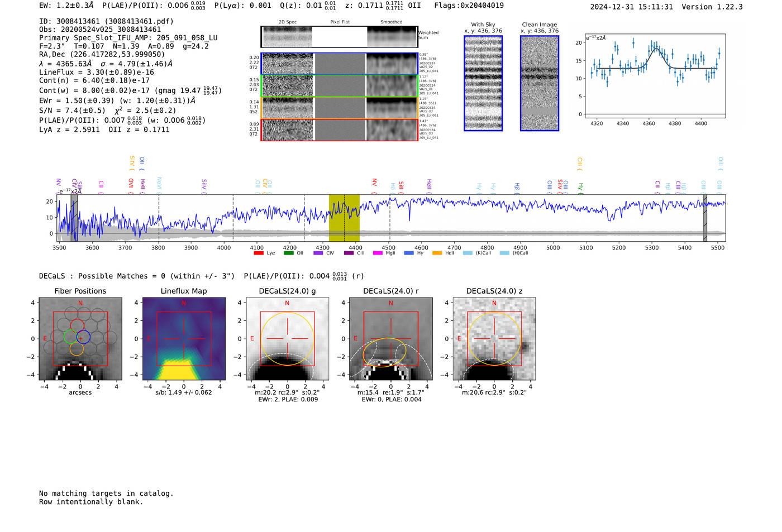Click the With Sky cutout image
Screen dimensions: 782x532
pos(483,83)
